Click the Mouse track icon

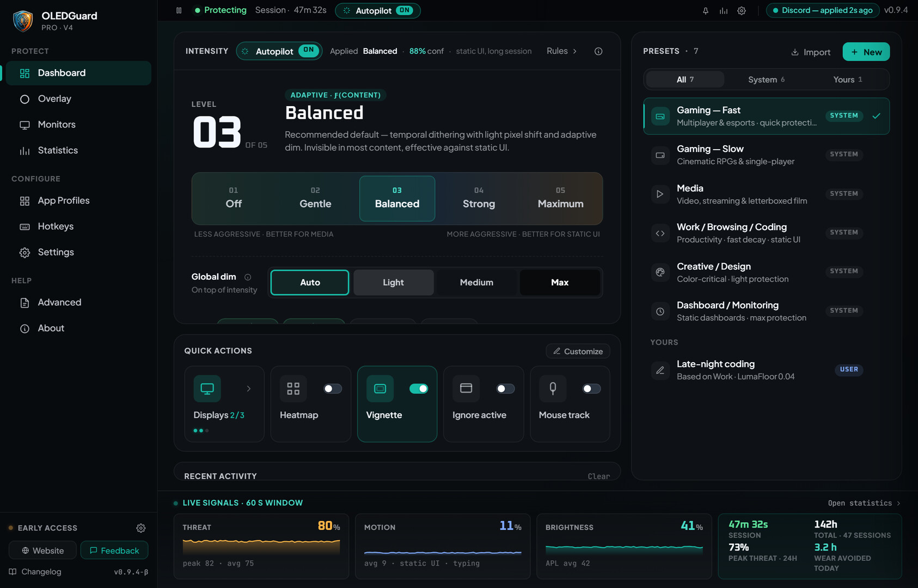(553, 389)
